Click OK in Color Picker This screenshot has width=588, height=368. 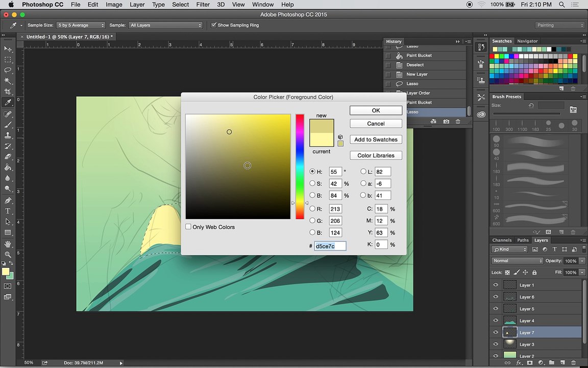(x=376, y=110)
